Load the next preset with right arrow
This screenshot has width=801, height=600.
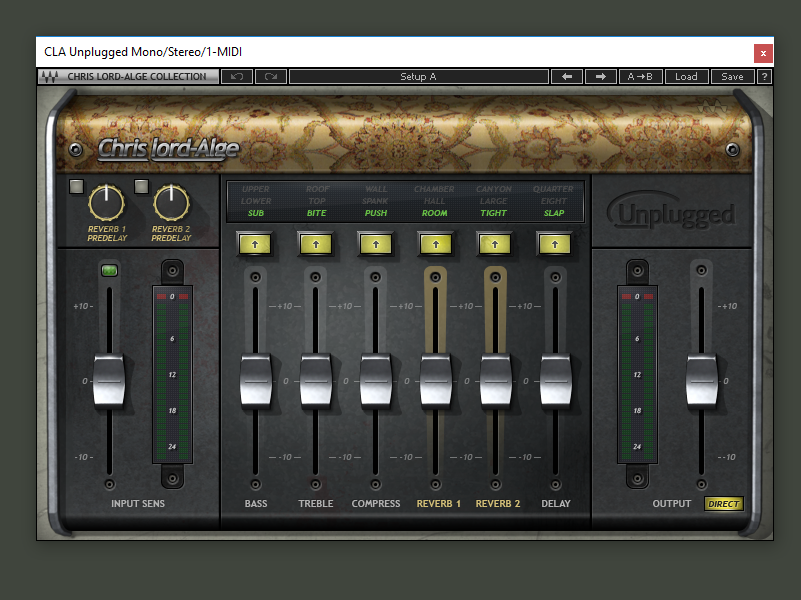point(600,77)
